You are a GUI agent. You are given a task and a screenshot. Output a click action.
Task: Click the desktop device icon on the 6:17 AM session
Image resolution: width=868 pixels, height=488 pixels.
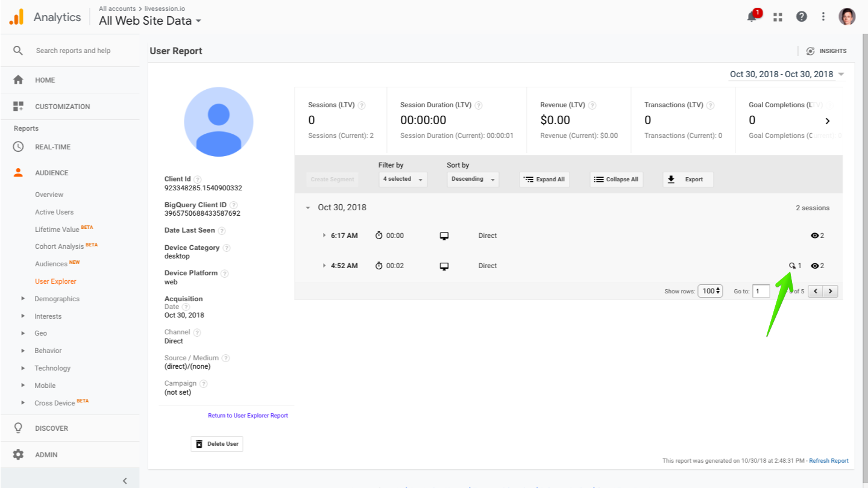click(x=444, y=236)
